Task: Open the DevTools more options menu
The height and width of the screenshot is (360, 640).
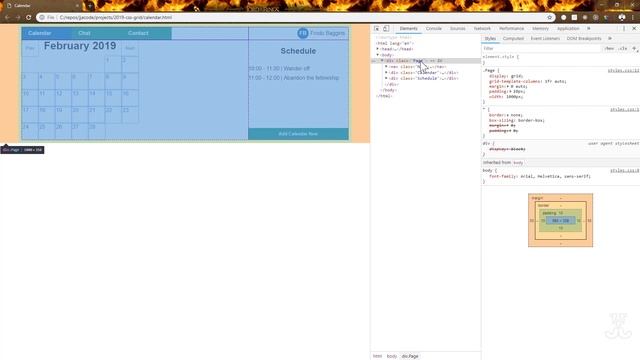Action: click(x=624, y=29)
